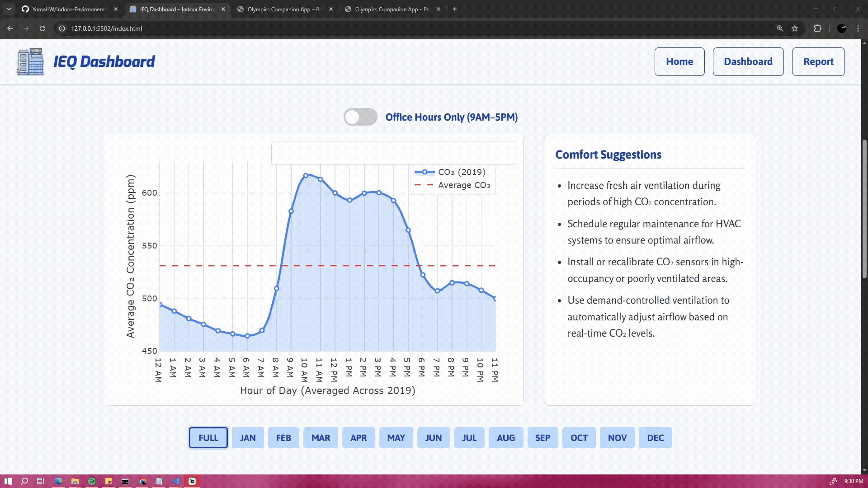
Task: Bookmark the page using the star icon
Action: [795, 28]
